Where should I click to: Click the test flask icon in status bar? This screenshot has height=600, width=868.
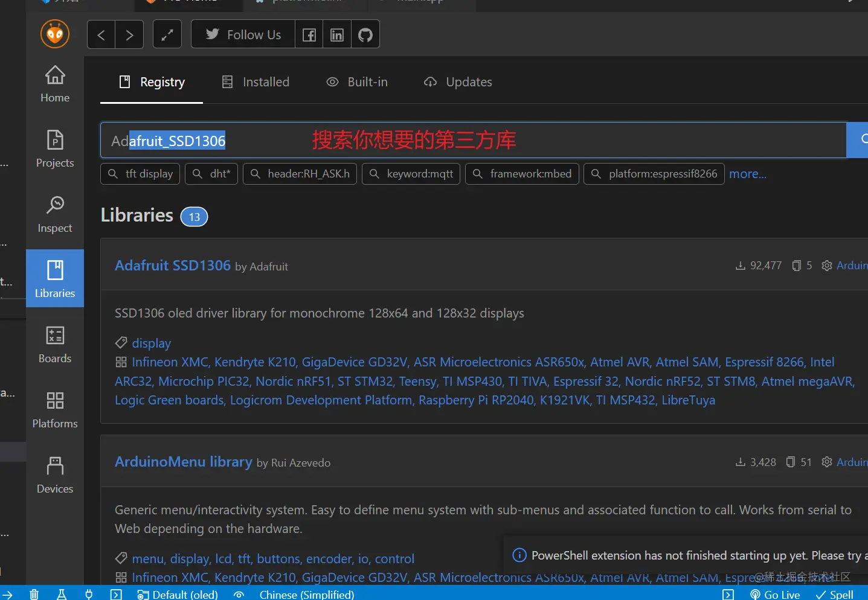(62, 595)
